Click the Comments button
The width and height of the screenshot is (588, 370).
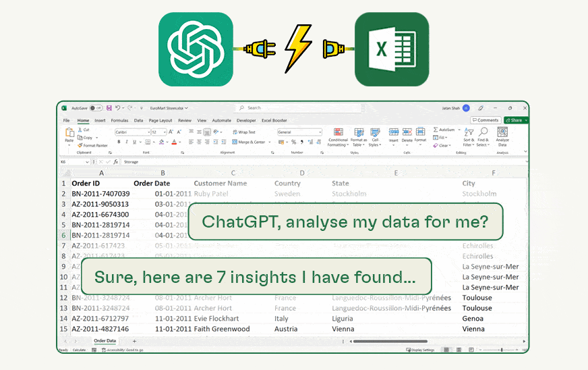[x=486, y=120]
